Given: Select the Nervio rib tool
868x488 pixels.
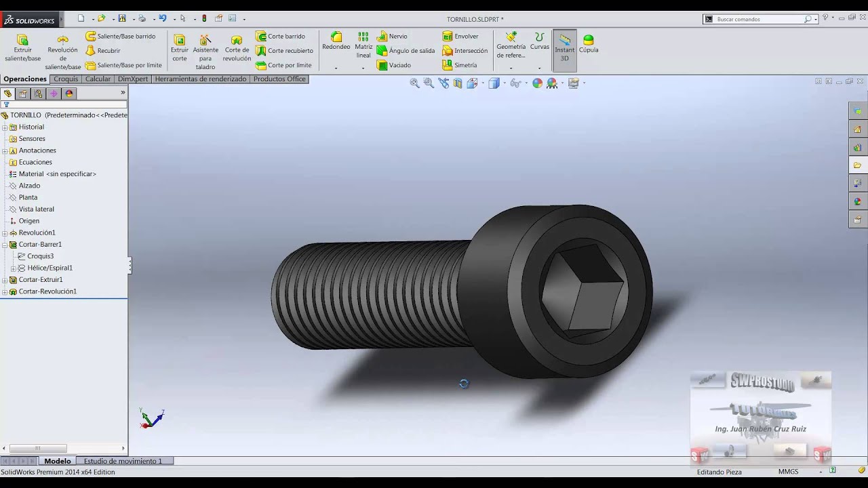Looking at the screenshot, I should 393,36.
